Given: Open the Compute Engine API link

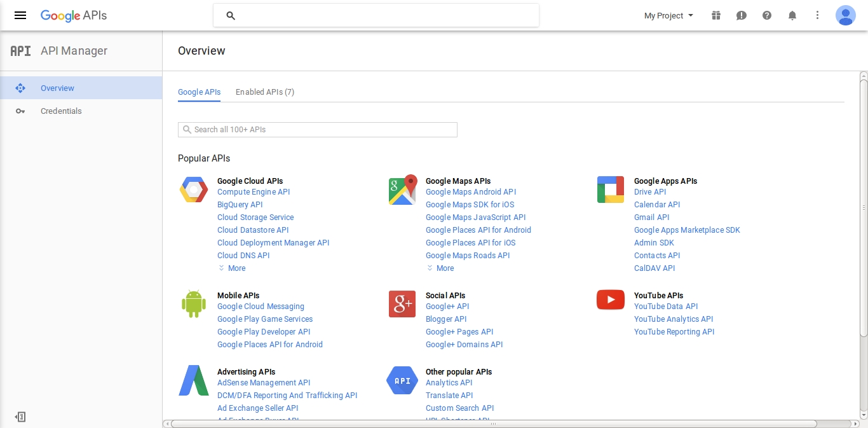Looking at the screenshot, I should pos(254,192).
